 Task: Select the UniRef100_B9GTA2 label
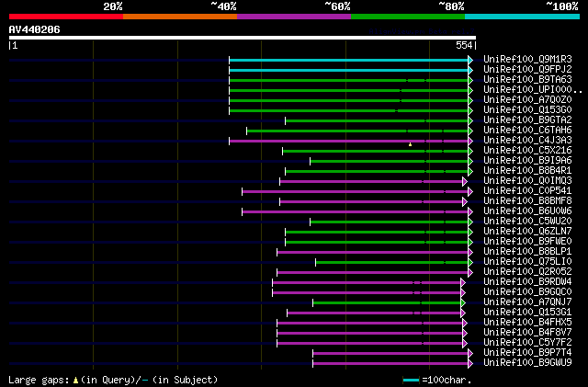(x=527, y=120)
